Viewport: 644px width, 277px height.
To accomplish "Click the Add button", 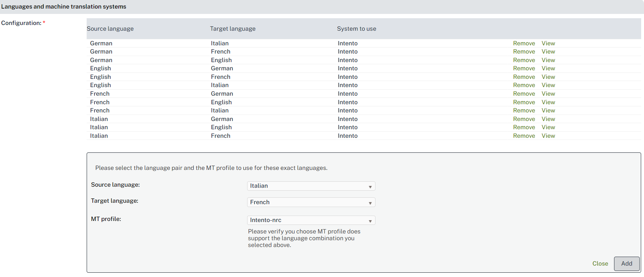I will click(x=626, y=263).
